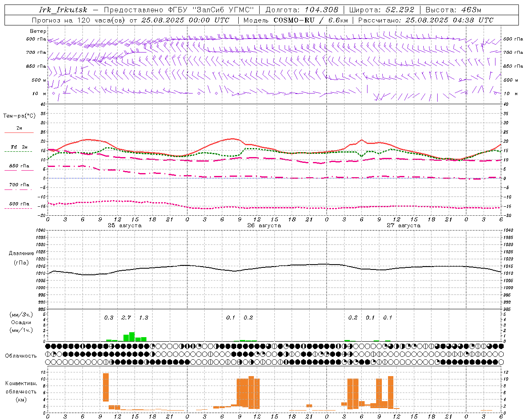This screenshot has width=525, height=420.
Task: Click the 2.7 precipitation total value
Action: pyautogui.click(x=126, y=317)
